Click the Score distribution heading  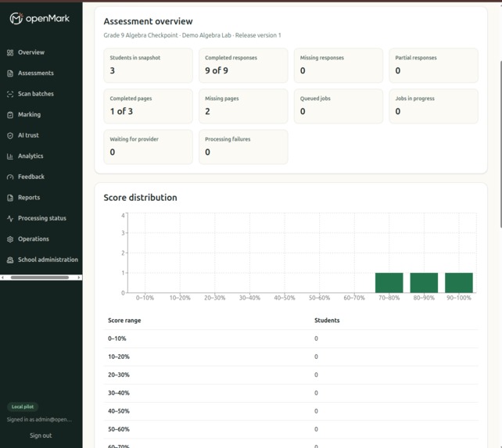140,198
